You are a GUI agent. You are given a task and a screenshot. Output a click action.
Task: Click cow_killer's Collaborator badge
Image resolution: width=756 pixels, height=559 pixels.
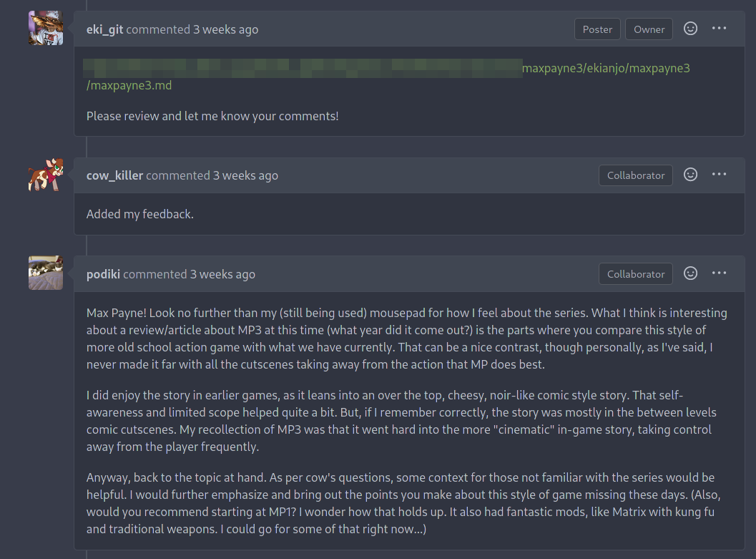(x=636, y=175)
